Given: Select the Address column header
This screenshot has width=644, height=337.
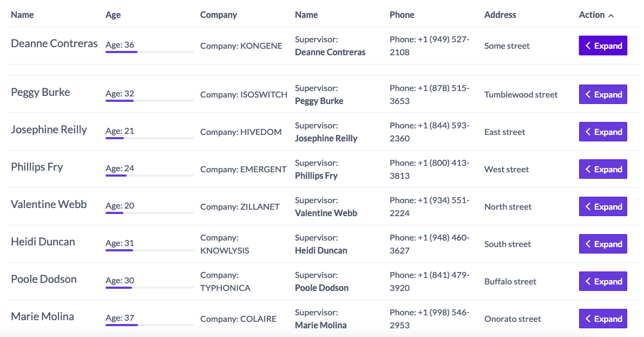Looking at the screenshot, I should click(500, 15).
